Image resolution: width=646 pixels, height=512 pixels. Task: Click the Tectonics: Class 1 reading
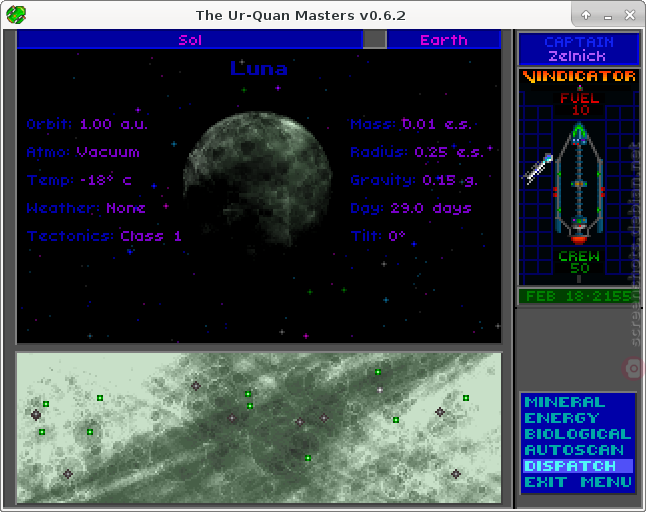click(104, 236)
